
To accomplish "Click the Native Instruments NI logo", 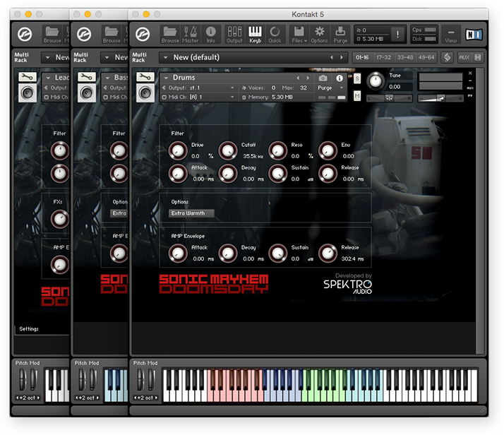I will click(x=474, y=34).
